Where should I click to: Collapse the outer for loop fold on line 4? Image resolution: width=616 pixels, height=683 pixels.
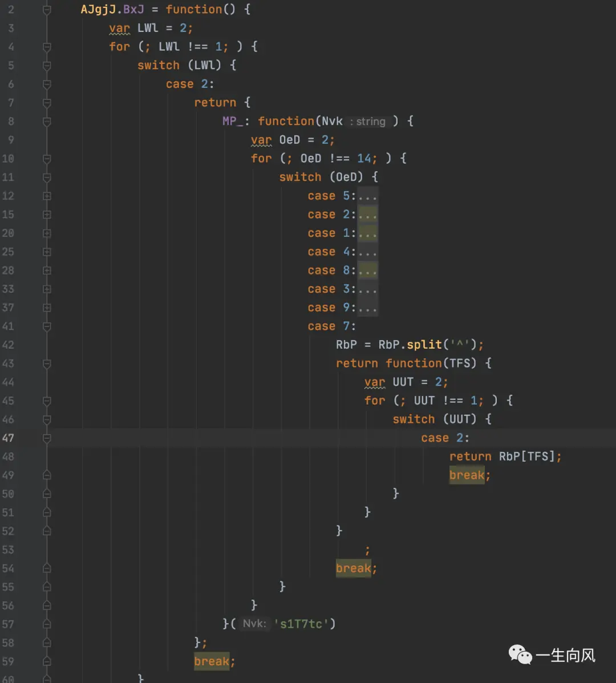point(47,47)
